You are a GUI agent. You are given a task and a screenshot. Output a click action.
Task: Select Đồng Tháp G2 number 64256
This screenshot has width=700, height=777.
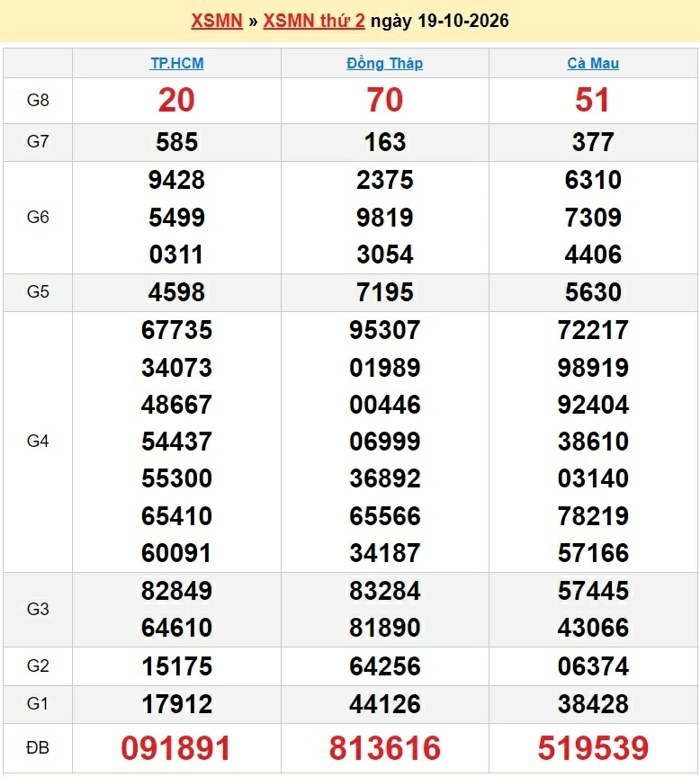point(385,666)
